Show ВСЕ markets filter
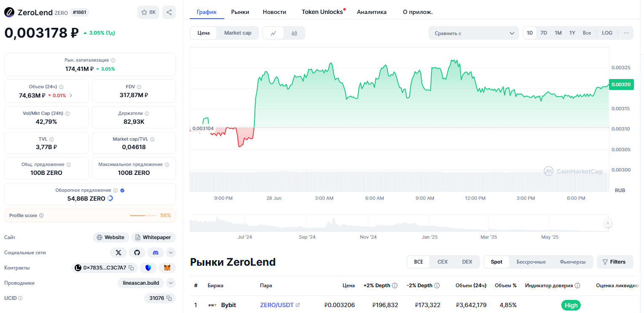The width and height of the screenshot is (644, 313). pyautogui.click(x=418, y=262)
